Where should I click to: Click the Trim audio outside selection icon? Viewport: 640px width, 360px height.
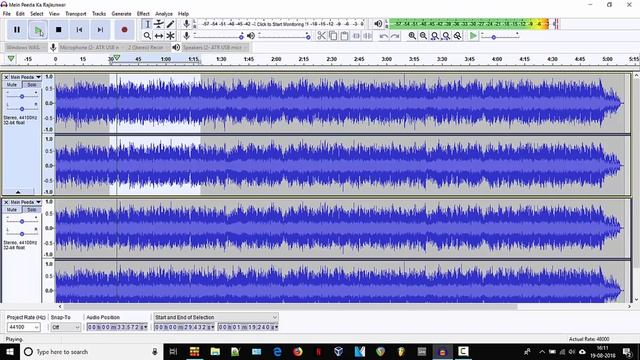[x=356, y=36]
